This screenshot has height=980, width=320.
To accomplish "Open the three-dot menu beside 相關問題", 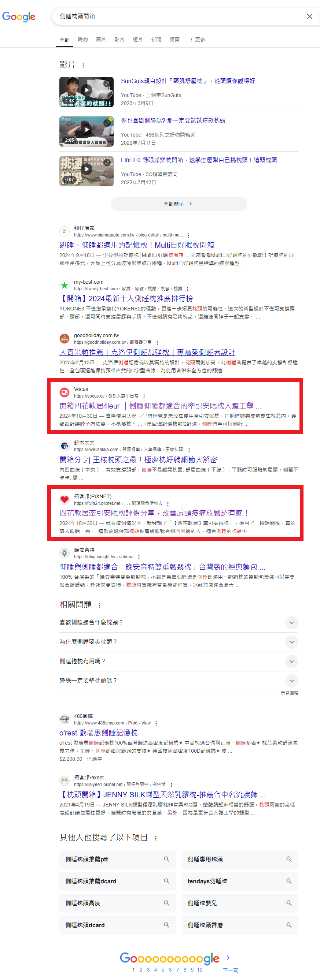I will 99,605.
